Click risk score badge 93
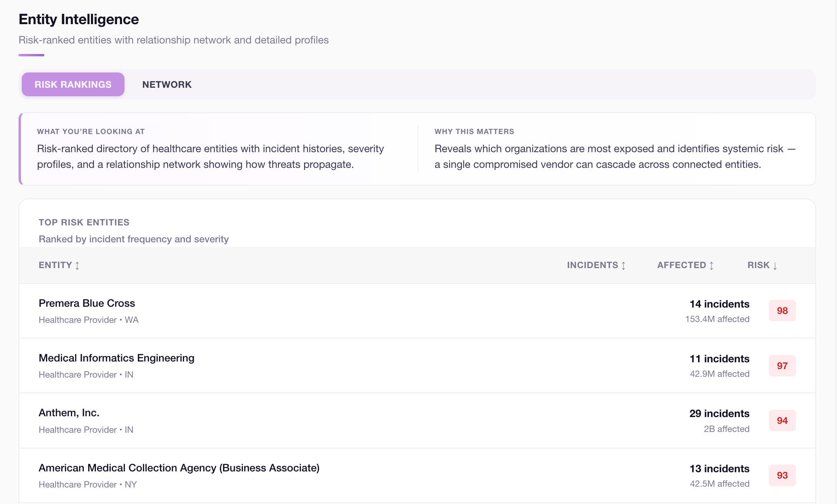This screenshot has width=837, height=504. click(782, 475)
